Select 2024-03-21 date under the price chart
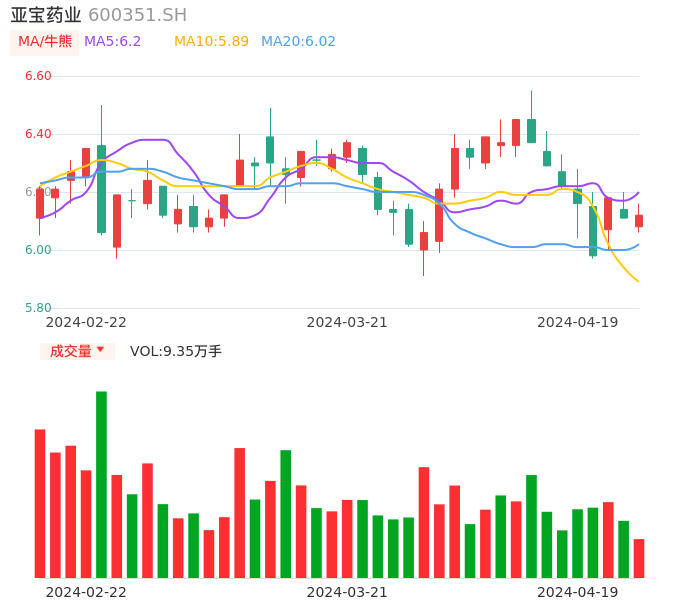686x606 pixels. pyautogui.click(x=346, y=322)
